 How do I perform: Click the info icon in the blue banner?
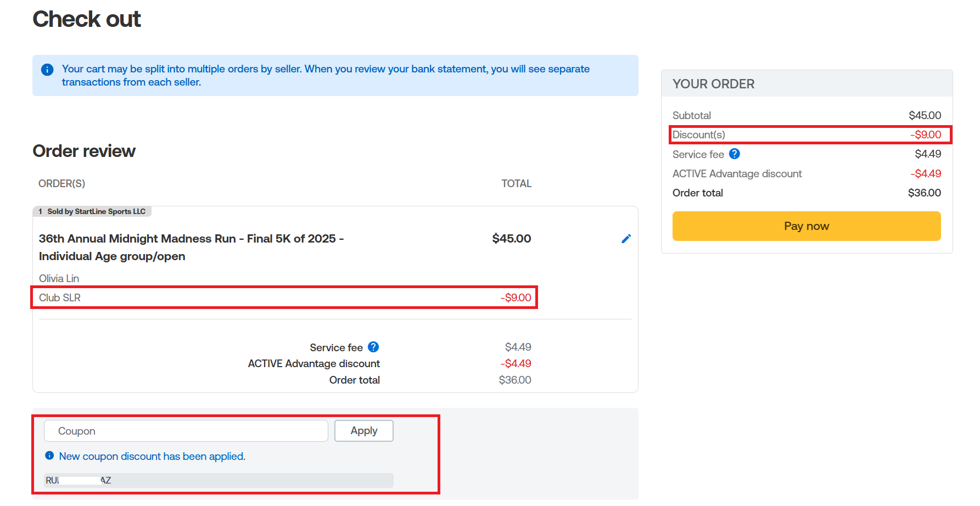47,70
